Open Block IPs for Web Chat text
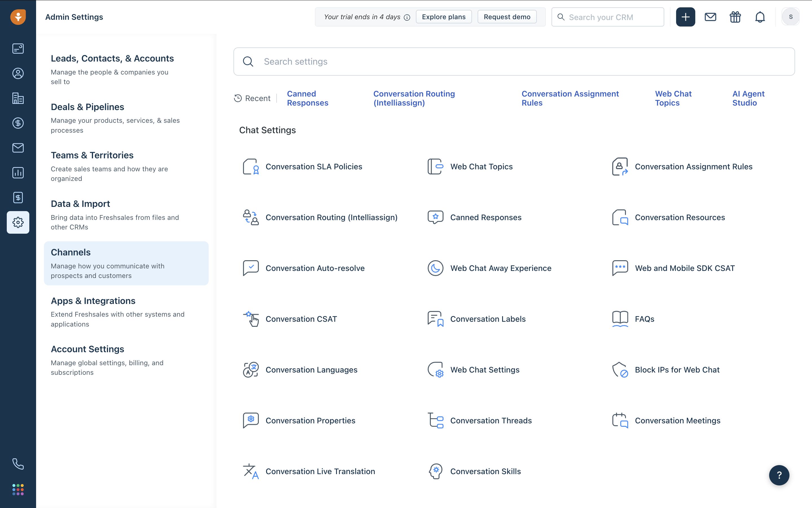Image resolution: width=812 pixels, height=508 pixels. tap(677, 370)
